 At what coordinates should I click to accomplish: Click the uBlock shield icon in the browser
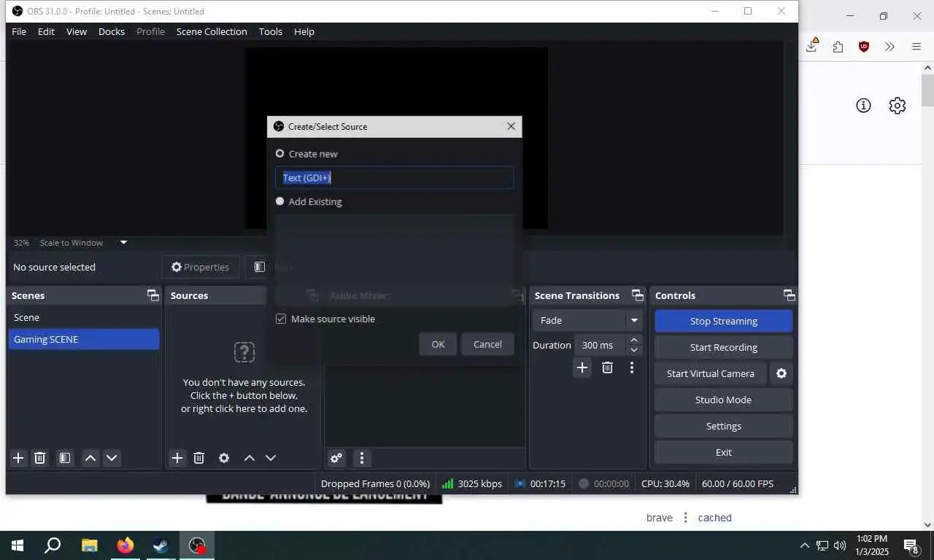[x=864, y=46]
